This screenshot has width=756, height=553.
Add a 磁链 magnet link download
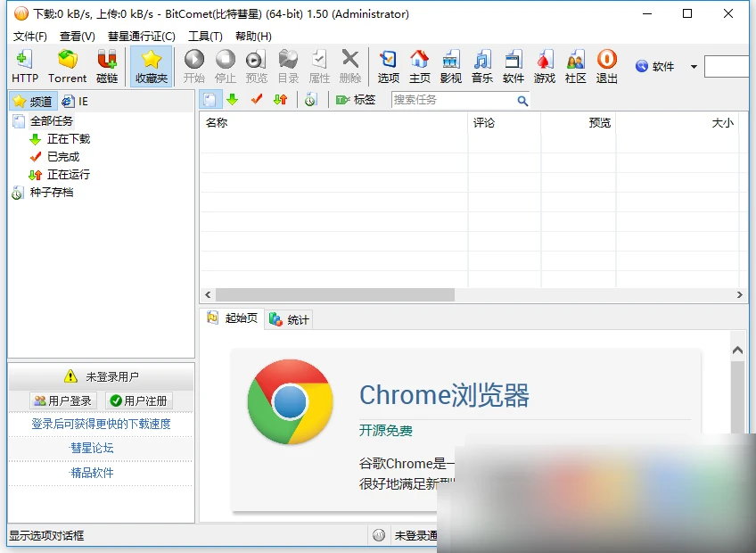(107, 64)
